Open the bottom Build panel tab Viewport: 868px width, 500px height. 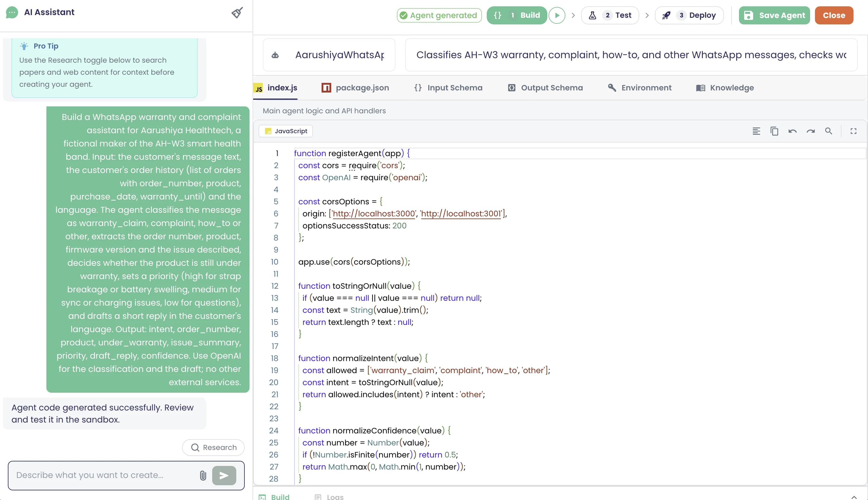[274, 497]
